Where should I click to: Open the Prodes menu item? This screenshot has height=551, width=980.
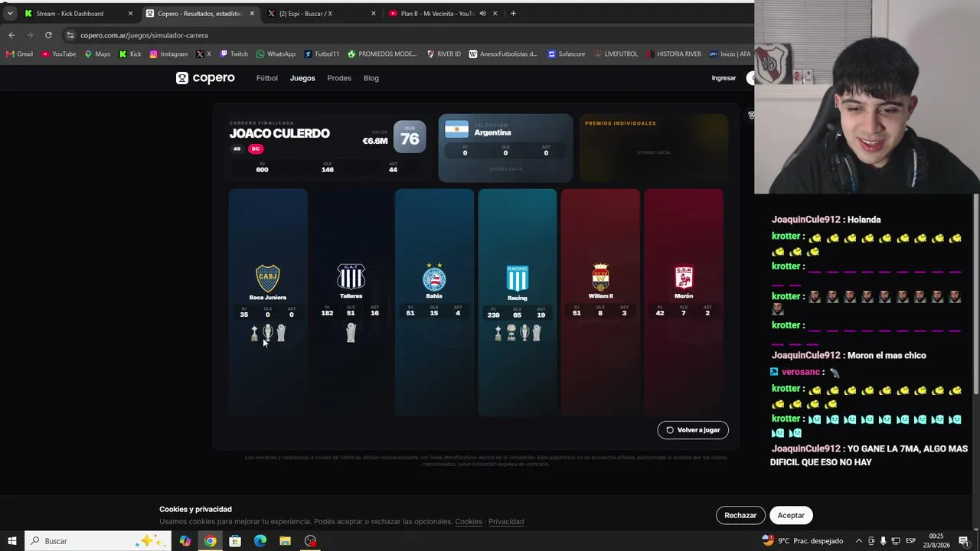click(x=339, y=78)
